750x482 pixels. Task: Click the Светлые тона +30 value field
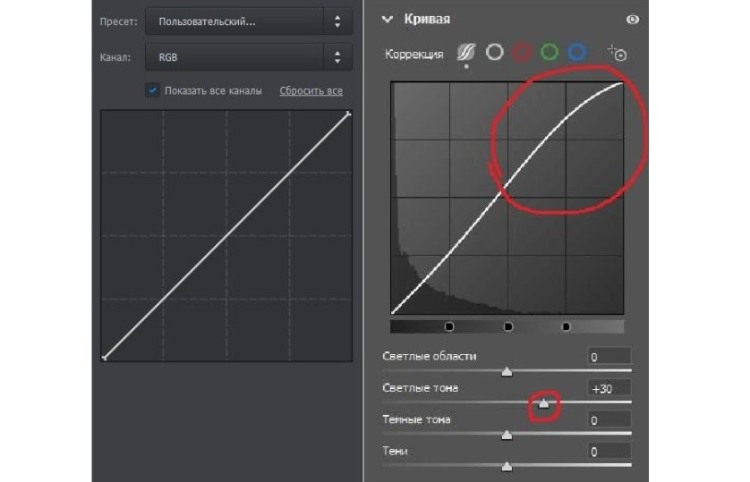coord(609,388)
